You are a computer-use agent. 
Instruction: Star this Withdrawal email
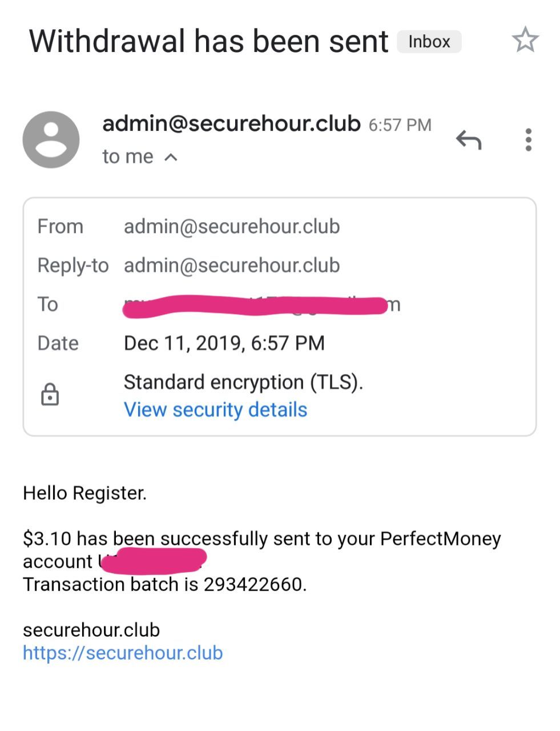point(525,41)
